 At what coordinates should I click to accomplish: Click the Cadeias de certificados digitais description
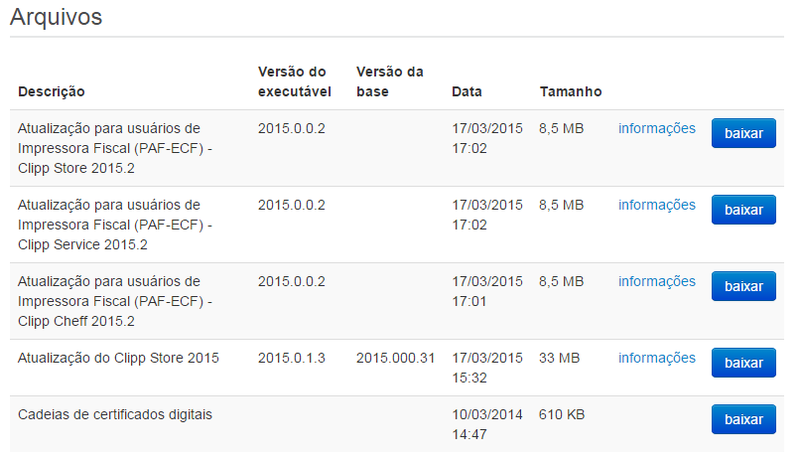[x=115, y=414]
